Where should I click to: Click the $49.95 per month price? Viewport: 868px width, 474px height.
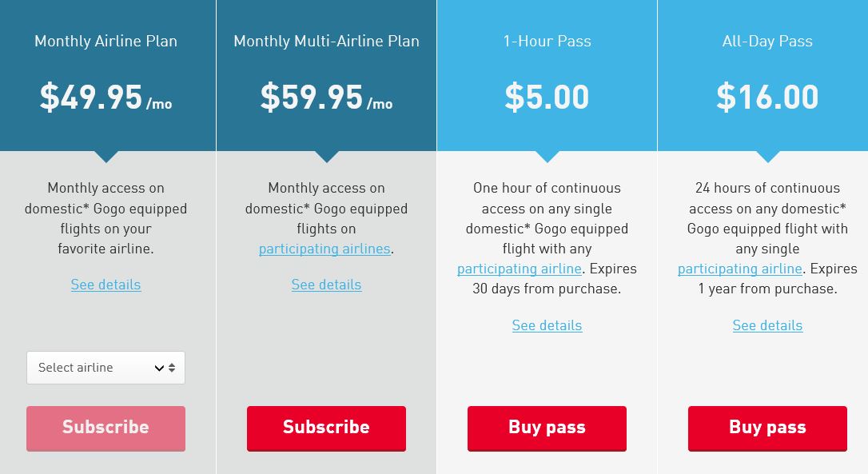[x=106, y=98]
